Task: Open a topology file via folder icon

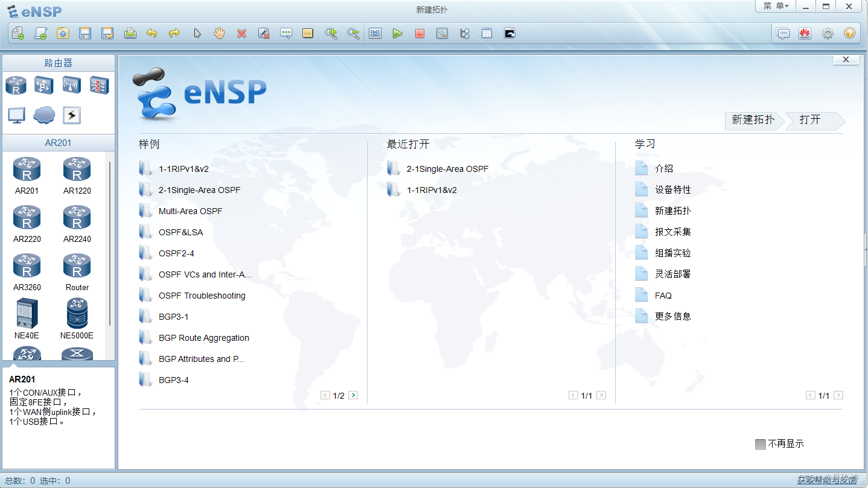Action: tap(63, 33)
